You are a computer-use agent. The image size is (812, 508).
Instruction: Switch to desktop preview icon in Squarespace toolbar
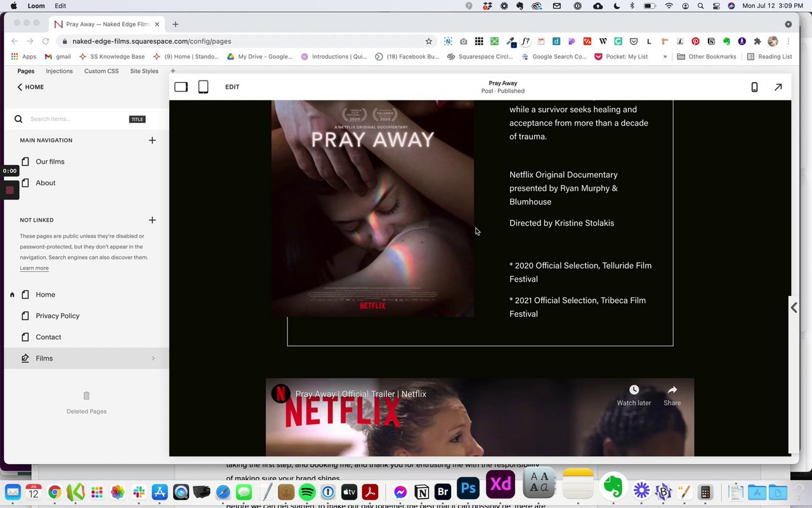181,87
